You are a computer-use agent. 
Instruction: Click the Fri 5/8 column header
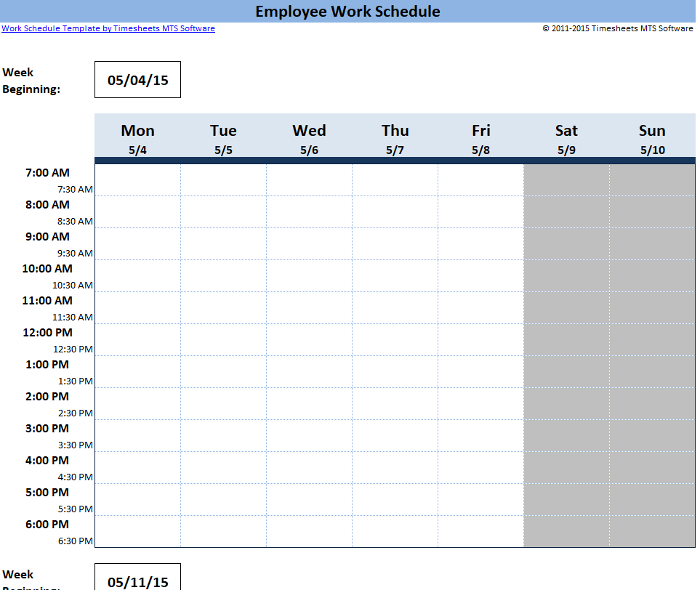(480, 137)
